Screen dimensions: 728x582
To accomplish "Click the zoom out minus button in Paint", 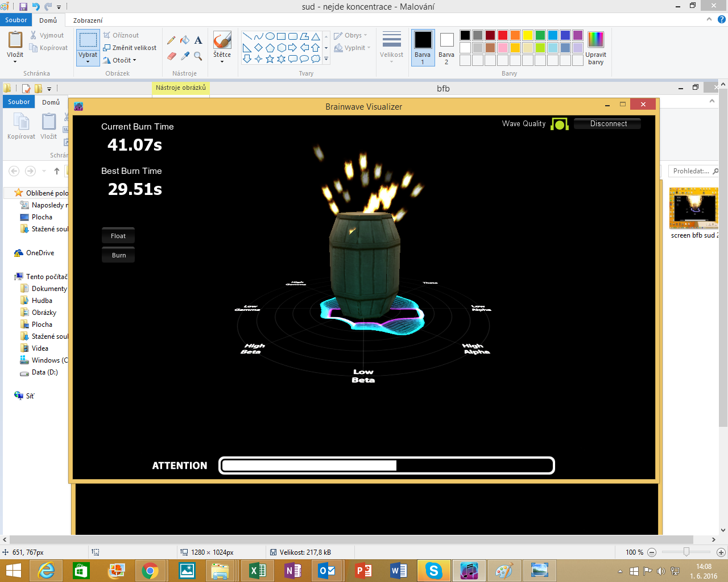I will [x=652, y=552].
